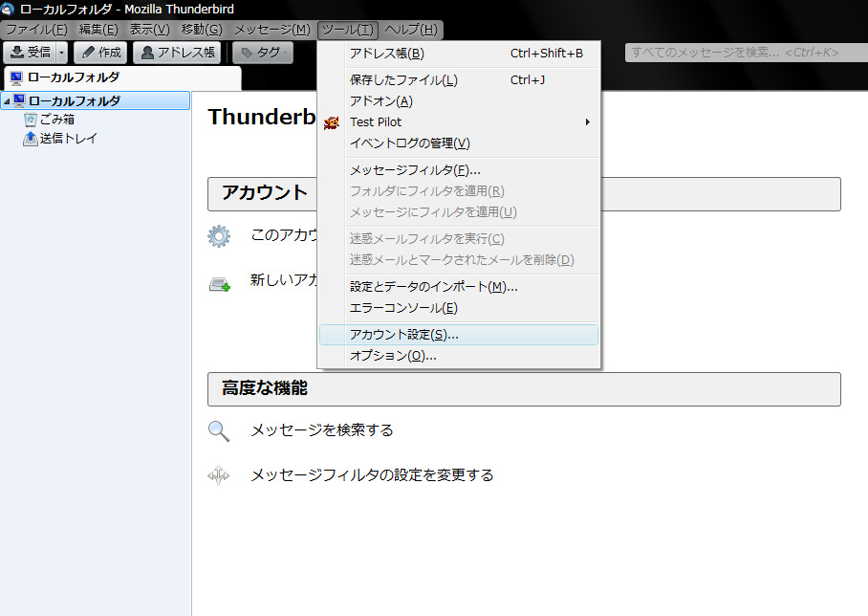Choose エラーコンソール(E) menu entry
The image size is (868, 616).
click(x=459, y=308)
